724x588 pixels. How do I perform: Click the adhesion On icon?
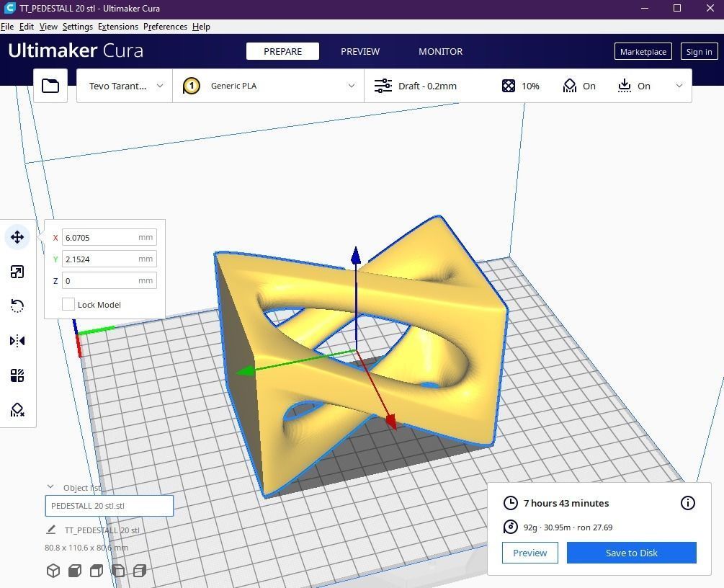625,86
